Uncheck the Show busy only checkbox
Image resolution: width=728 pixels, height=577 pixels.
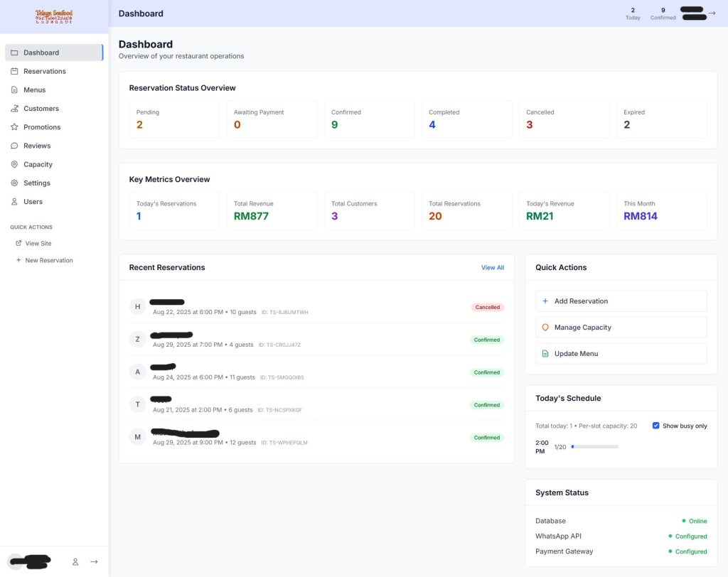point(655,426)
